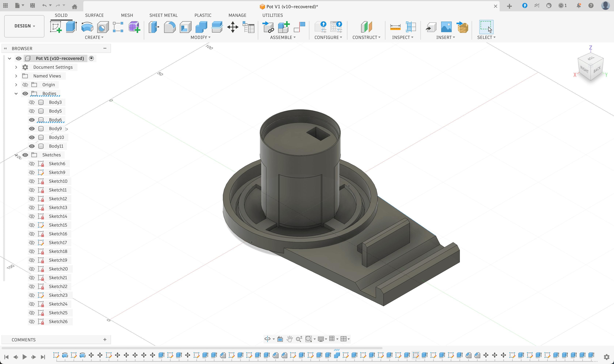Image resolution: width=614 pixels, height=364 pixels.
Task: Click the Fillet tool icon
Action: tap(170, 27)
